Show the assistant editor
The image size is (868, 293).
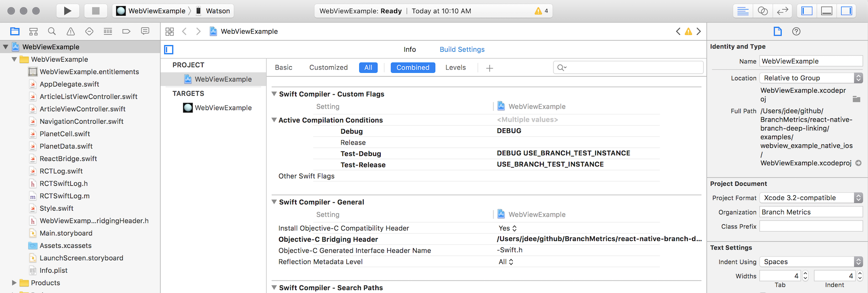[x=763, y=11]
